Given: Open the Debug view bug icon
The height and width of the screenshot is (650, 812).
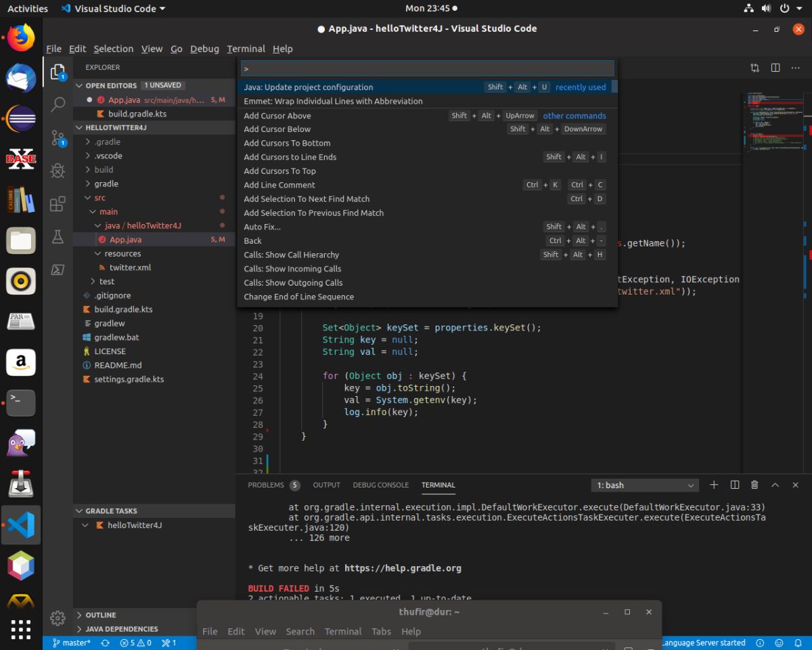Looking at the screenshot, I should coord(58,171).
